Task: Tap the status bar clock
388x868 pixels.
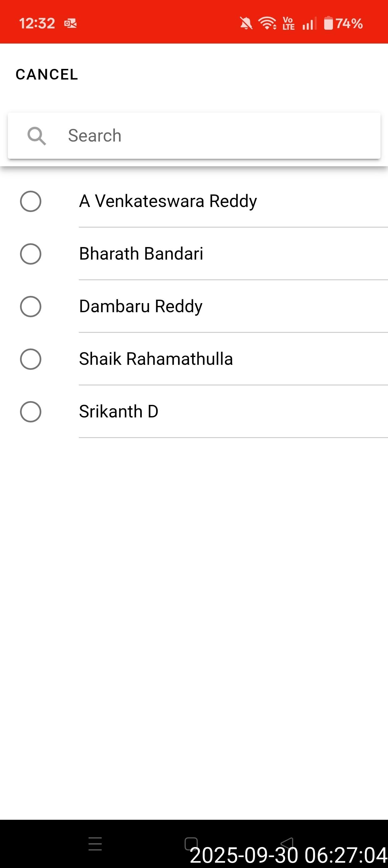Action: [37, 23]
